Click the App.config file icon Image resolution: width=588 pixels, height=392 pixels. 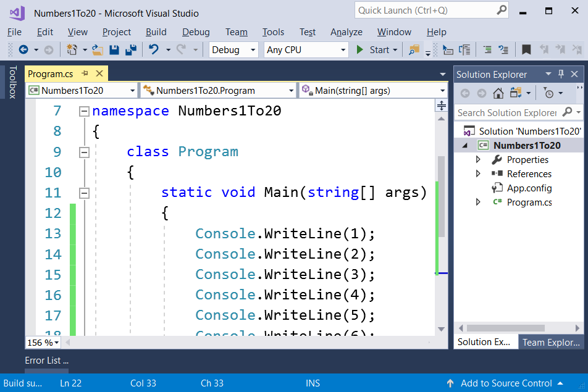497,188
